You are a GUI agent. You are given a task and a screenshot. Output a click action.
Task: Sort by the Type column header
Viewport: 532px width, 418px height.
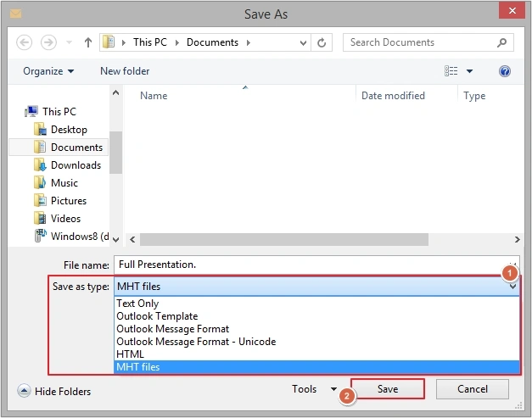click(x=474, y=96)
